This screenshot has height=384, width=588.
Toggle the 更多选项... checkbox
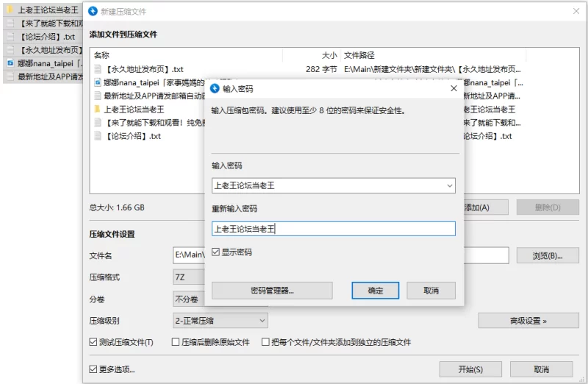pos(93,369)
